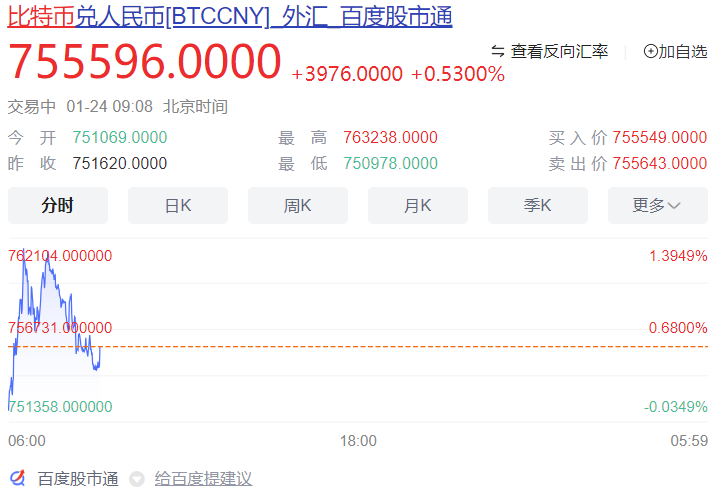Image resolution: width=721 pixels, height=494 pixels.
Task: Open the 给百度提建议 feedback link
Action: pyautogui.click(x=203, y=479)
